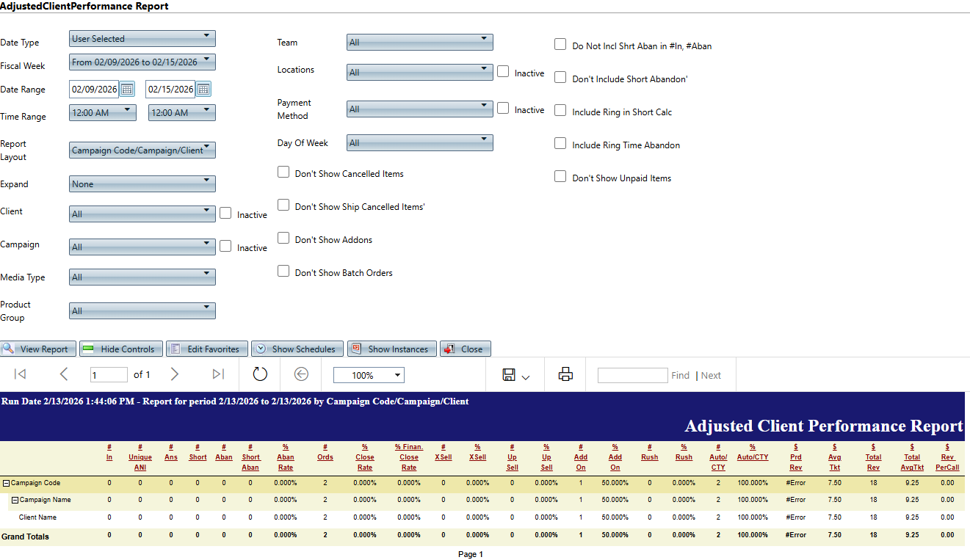This screenshot has height=560, width=970.
Task: Go to last report page
Action: tap(218, 374)
